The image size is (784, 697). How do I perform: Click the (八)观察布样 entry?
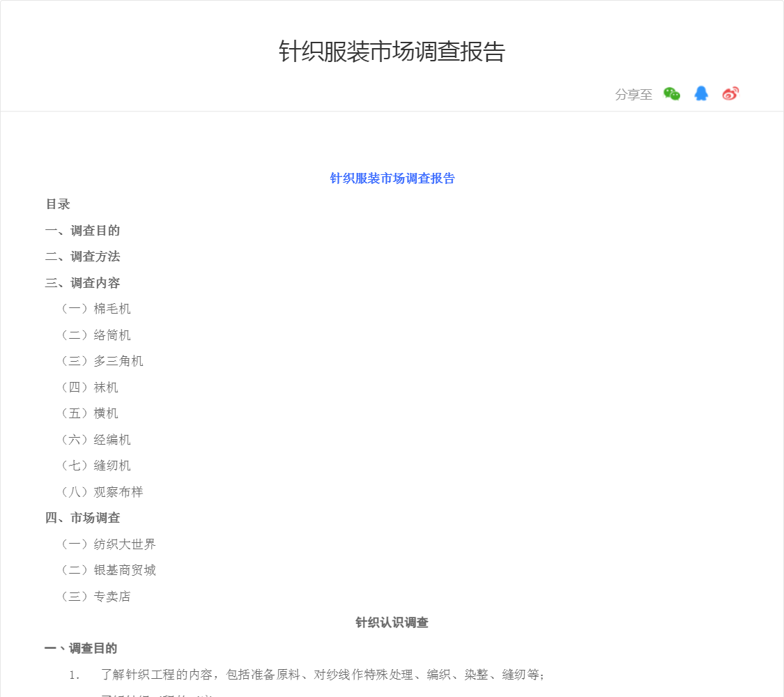tap(102, 492)
